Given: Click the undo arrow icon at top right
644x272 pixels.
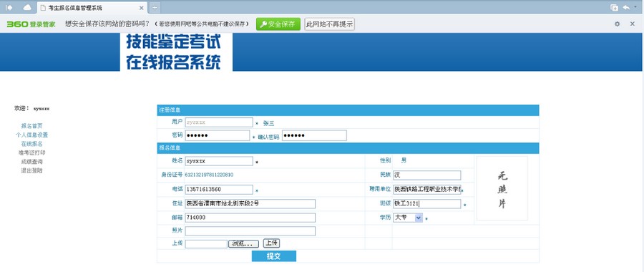Looking at the screenshot, I should [x=626, y=7].
